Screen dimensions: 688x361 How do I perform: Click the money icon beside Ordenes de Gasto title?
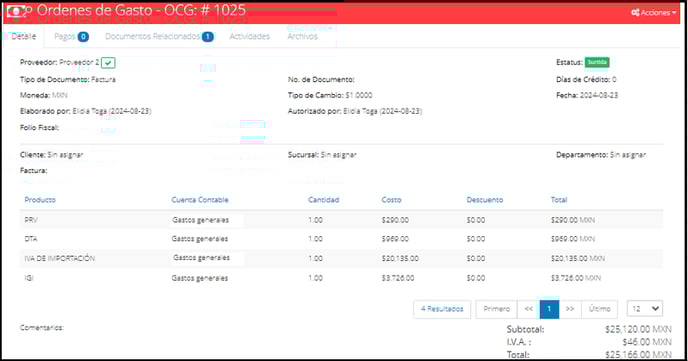16,11
